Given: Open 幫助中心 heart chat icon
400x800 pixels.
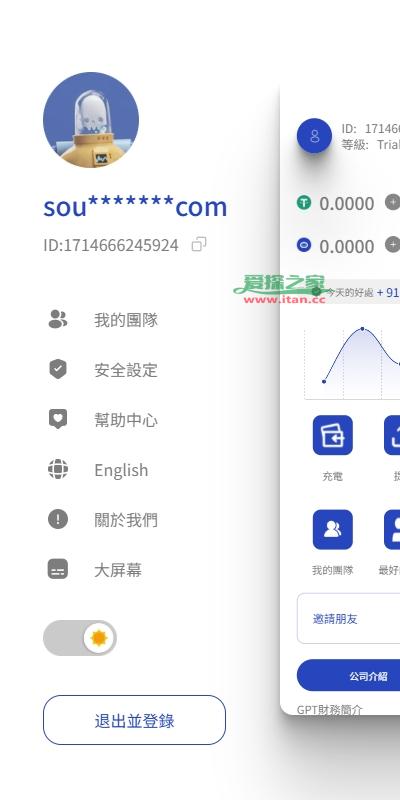Looking at the screenshot, I should (x=58, y=419).
